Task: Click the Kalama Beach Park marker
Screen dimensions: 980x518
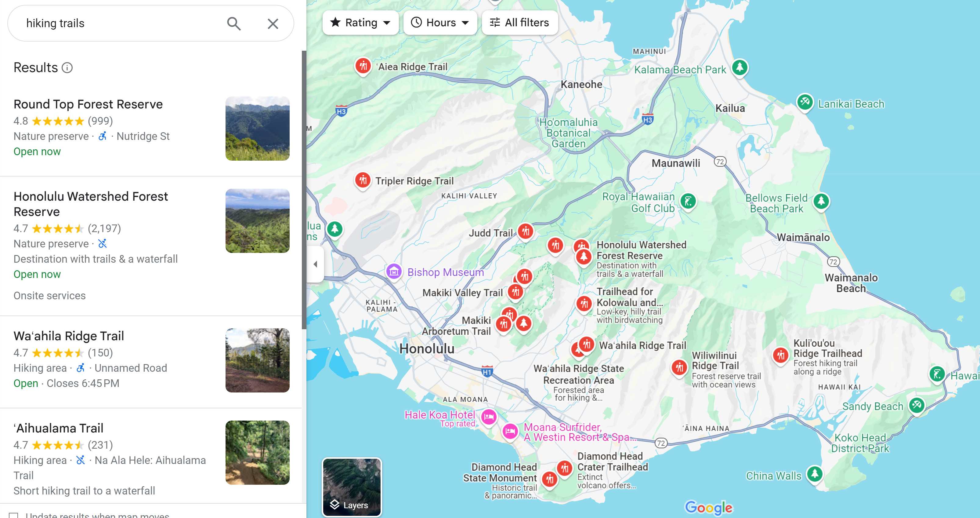Action: pyautogui.click(x=740, y=68)
